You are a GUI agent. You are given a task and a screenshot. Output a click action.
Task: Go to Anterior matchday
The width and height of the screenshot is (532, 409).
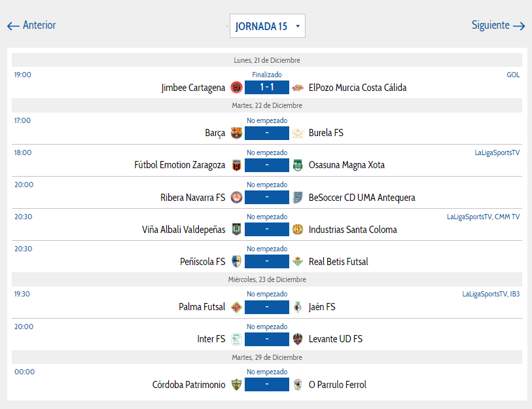pyautogui.click(x=31, y=25)
